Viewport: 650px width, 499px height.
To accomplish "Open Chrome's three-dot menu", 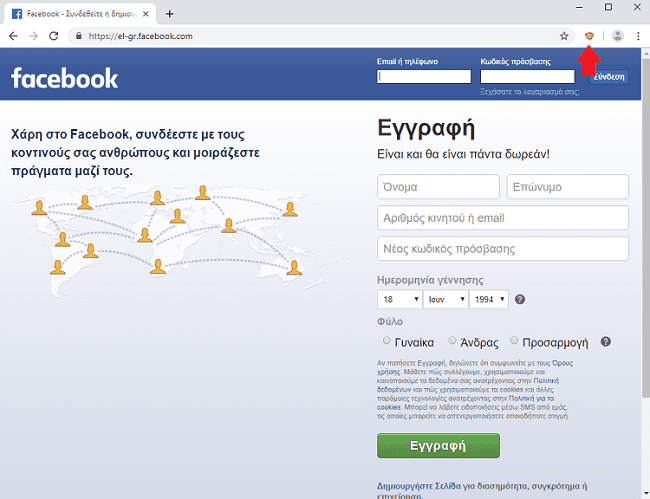I will (638, 36).
